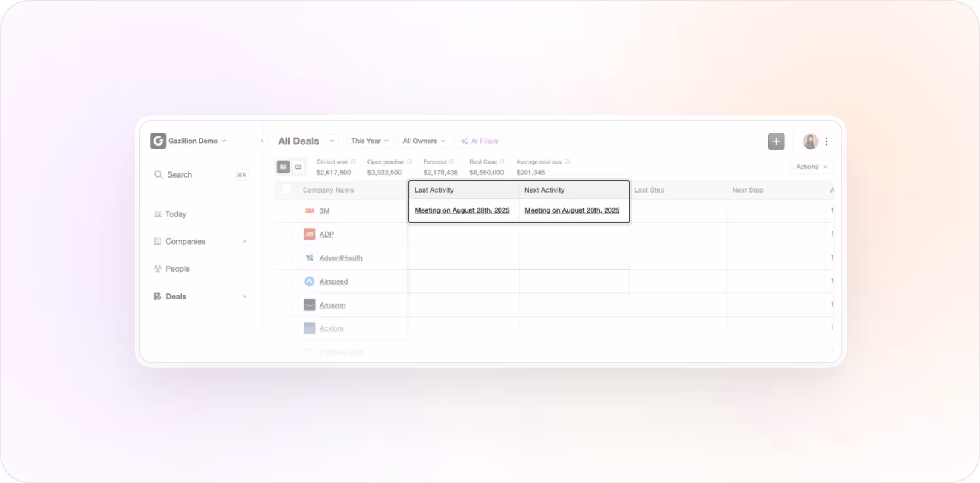The width and height of the screenshot is (980, 483).
Task: Open AI Filters
Action: pyautogui.click(x=480, y=141)
